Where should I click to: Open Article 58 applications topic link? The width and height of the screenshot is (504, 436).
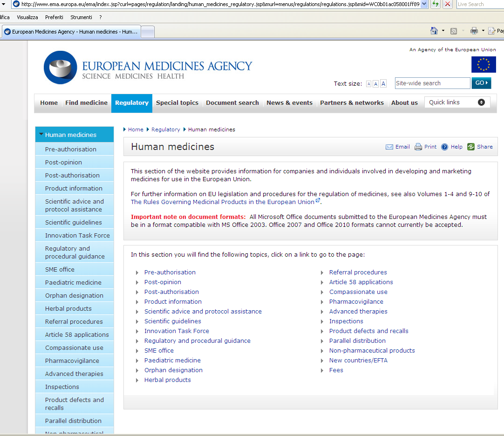[361, 282]
